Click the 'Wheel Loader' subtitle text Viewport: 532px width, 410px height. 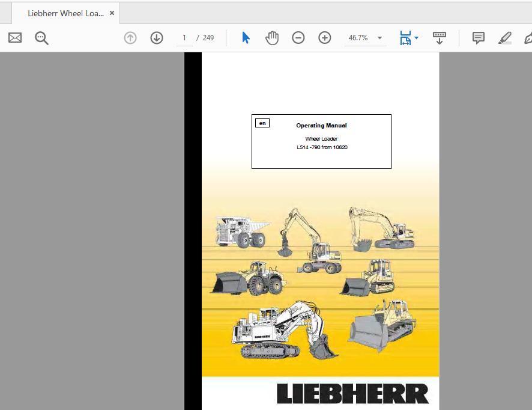pos(321,139)
